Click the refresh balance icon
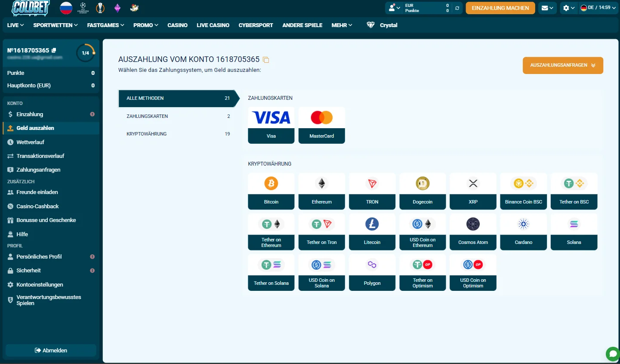Screen dimensions: 620x364 point(457,8)
